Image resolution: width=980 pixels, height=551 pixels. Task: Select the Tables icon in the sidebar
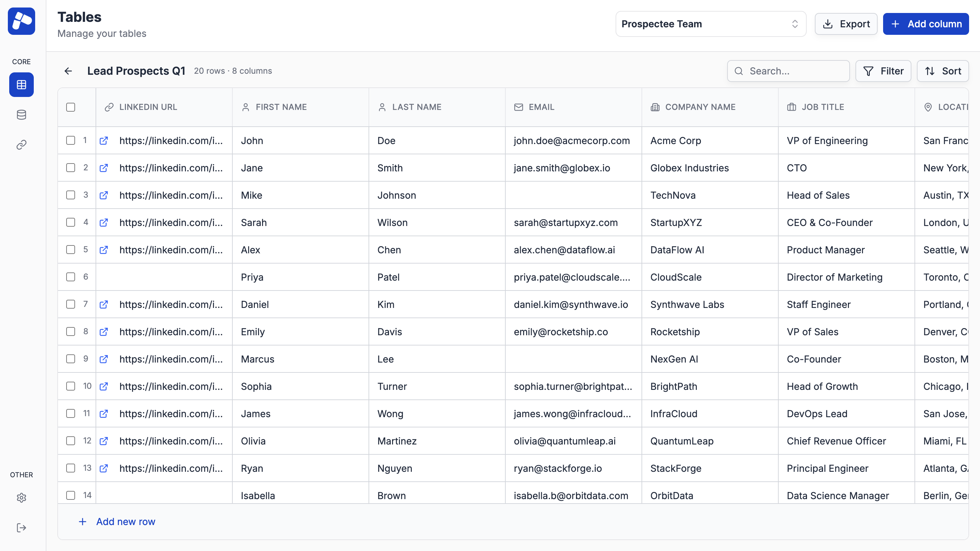click(x=21, y=84)
